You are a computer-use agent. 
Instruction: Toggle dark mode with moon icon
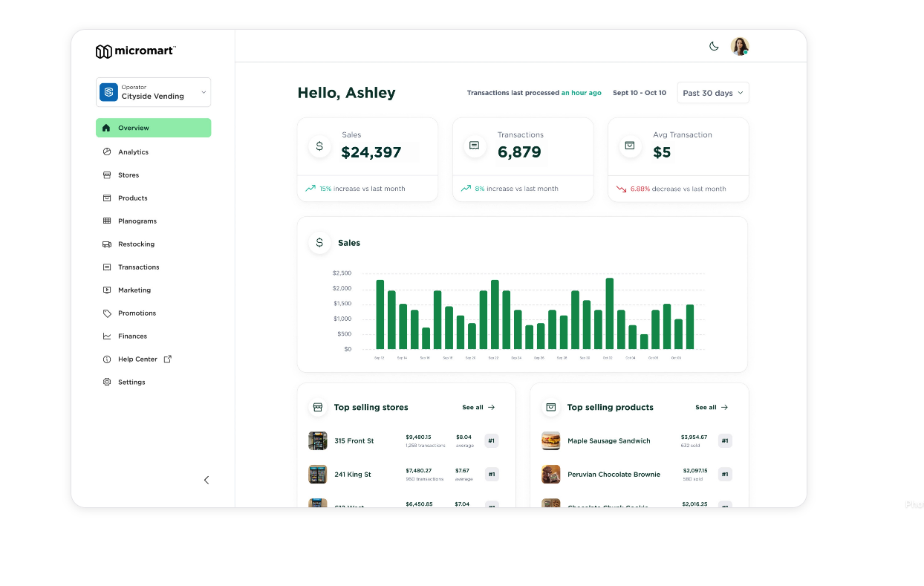[714, 46]
